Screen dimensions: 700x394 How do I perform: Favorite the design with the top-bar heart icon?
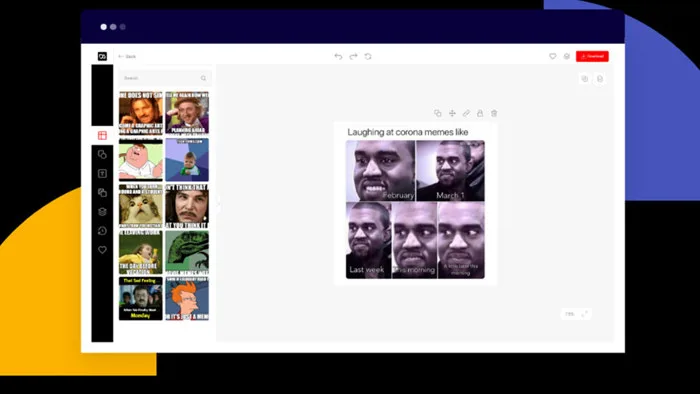coord(553,56)
